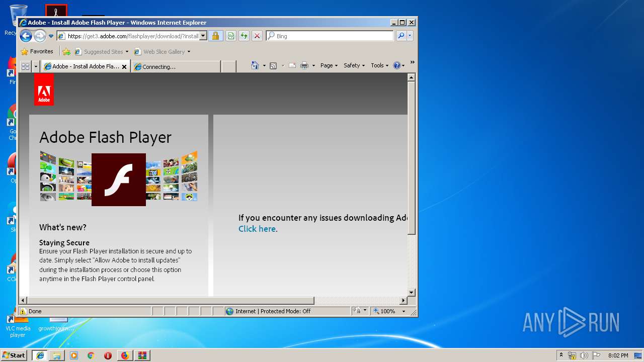Open the Safety menu
The image size is (644, 362).
[x=354, y=65]
